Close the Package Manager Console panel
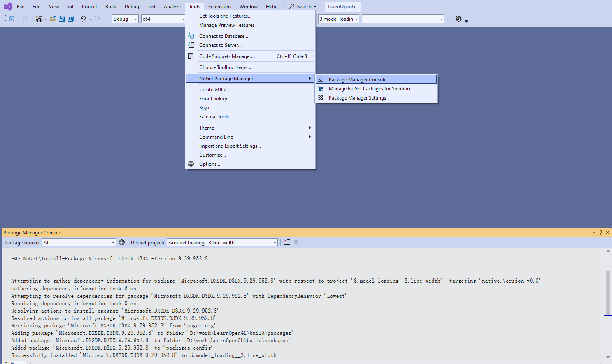Screen dimensions: 612x364 pos(607,232)
